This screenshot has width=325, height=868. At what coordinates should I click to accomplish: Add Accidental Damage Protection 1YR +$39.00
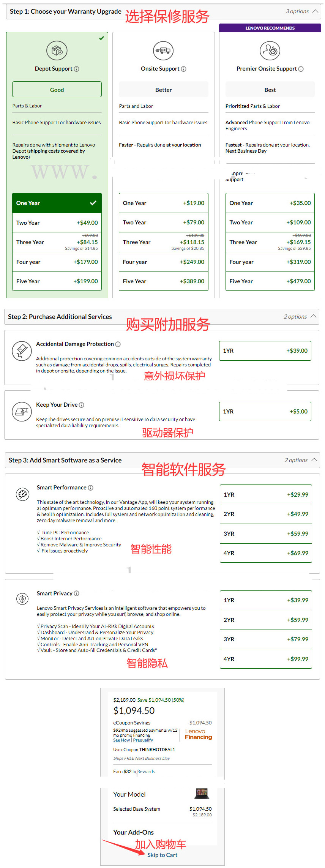point(265,351)
